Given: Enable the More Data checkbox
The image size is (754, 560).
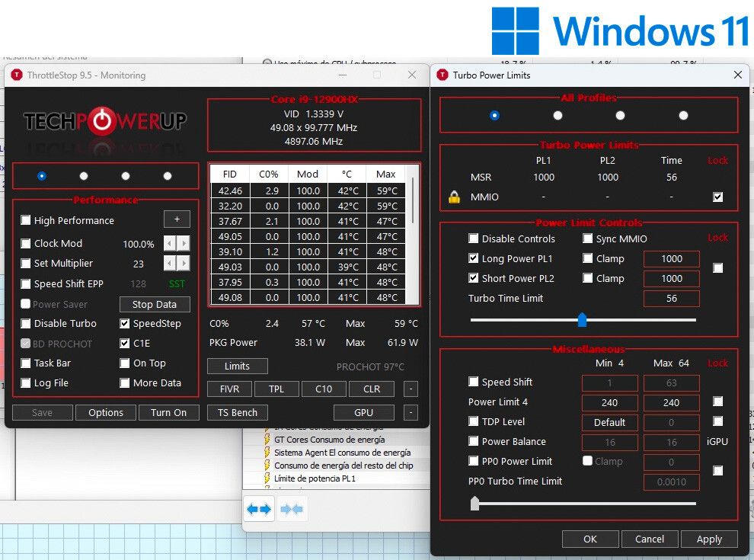Looking at the screenshot, I should point(125,383).
